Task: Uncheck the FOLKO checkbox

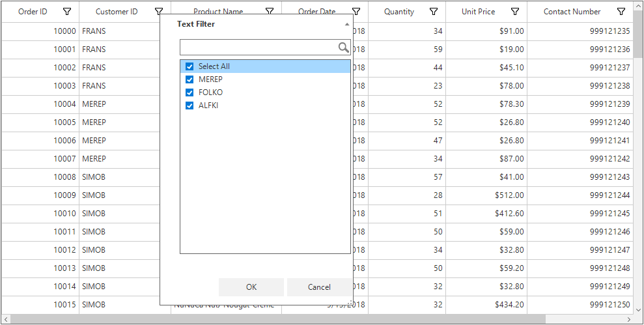Action: pos(189,92)
